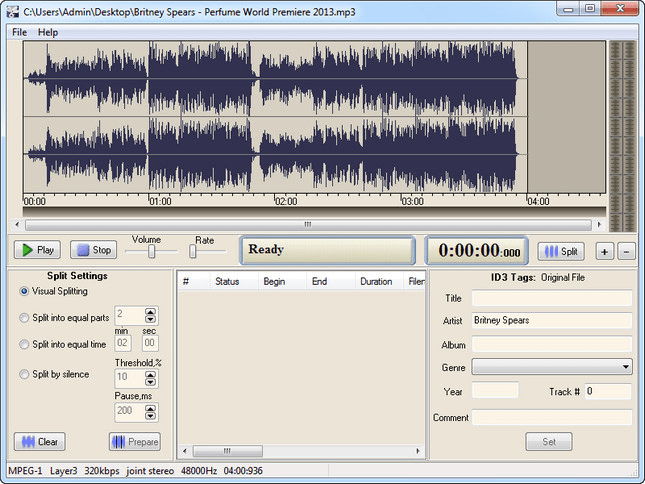Expand the Genre dropdown list
The image size is (645, 484).
(625, 367)
